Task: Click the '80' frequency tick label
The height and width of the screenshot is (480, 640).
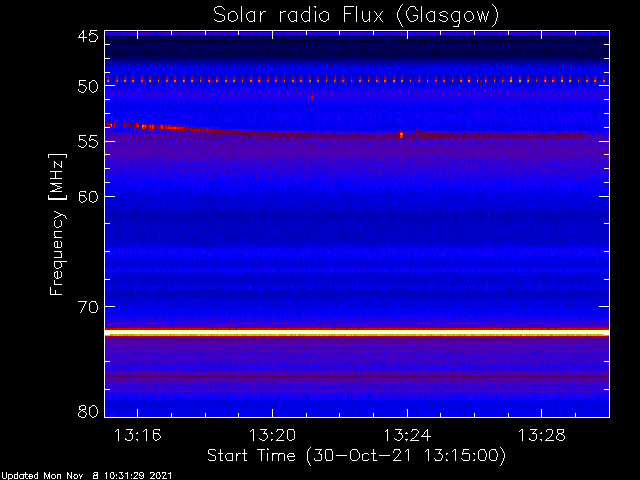Action: pyautogui.click(x=88, y=411)
